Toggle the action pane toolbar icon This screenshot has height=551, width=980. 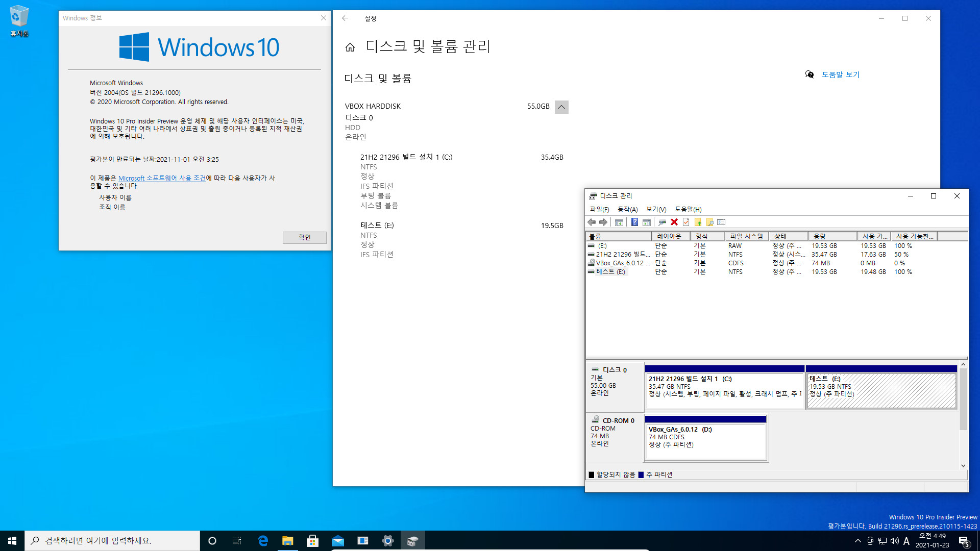pos(646,222)
